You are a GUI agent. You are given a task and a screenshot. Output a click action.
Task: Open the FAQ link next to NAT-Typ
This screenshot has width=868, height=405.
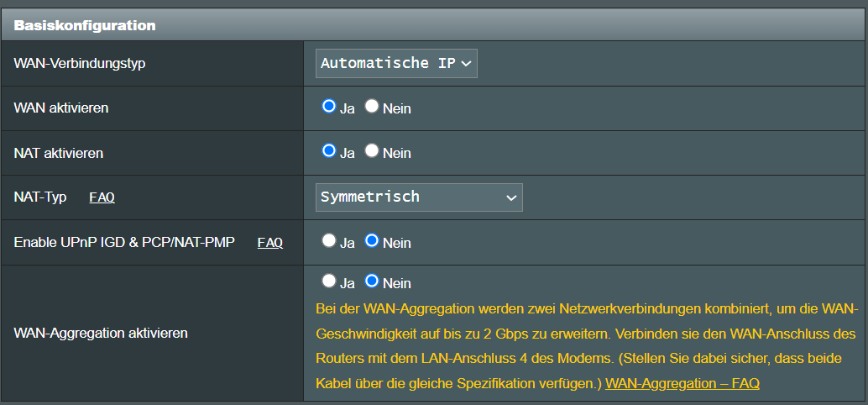coord(102,197)
